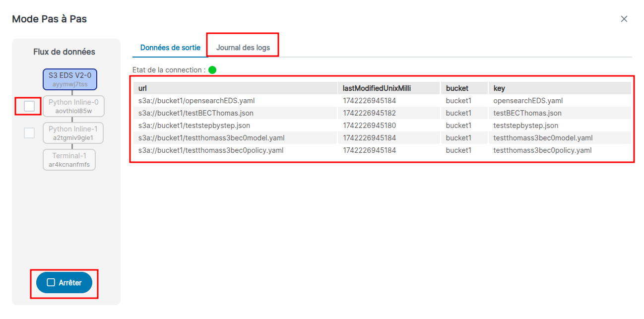Select the s3a://bucket1/testBECThomas.json url cell
644x319 pixels.
[195, 113]
